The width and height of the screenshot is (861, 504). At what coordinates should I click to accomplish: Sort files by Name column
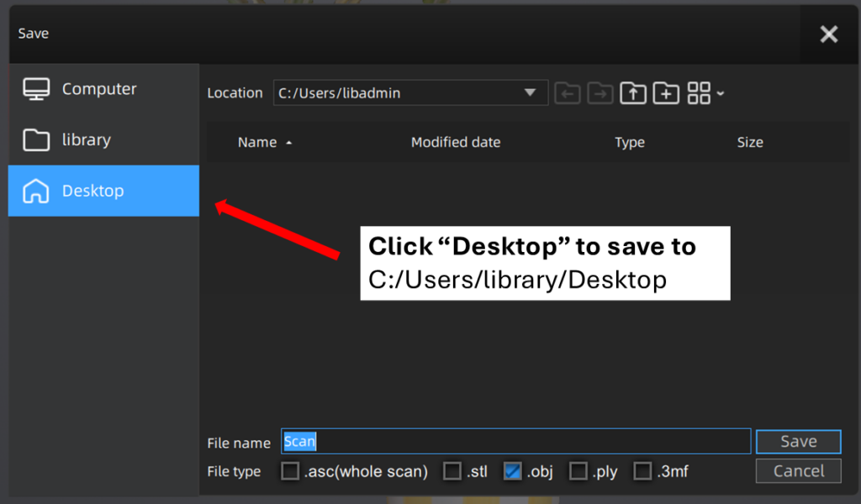coord(257,143)
